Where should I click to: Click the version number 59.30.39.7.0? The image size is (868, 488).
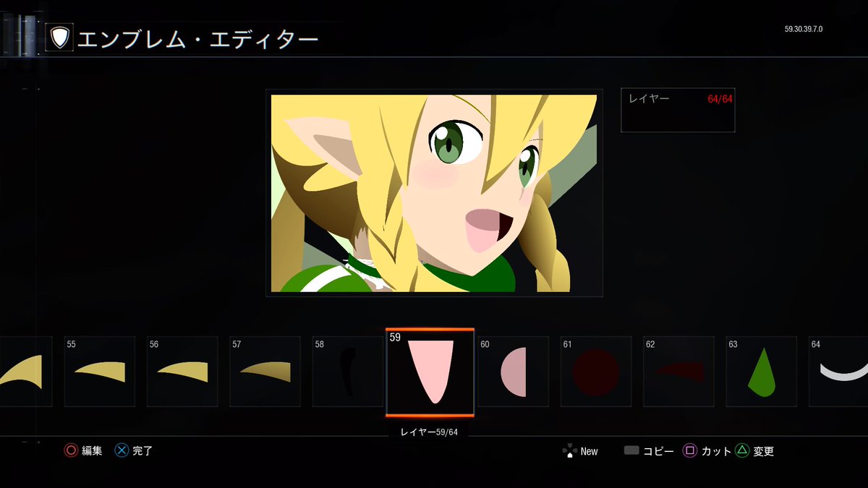click(804, 30)
